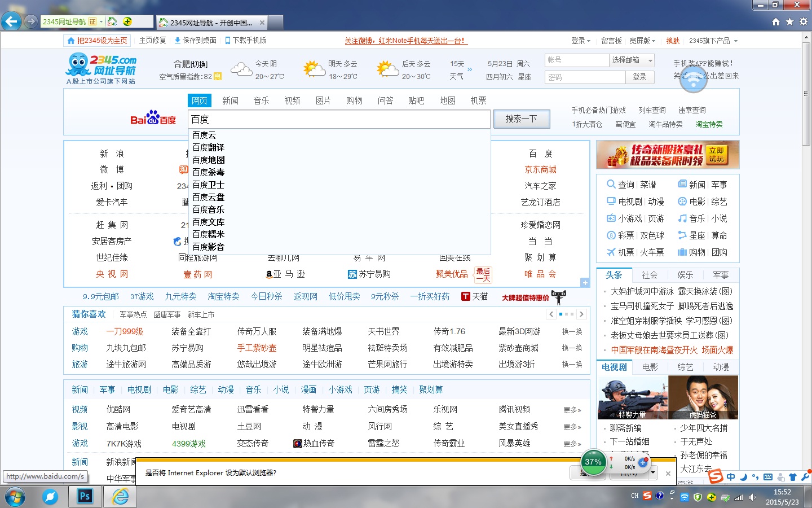This screenshot has width=812, height=508.
Task: Click the 登录 login button
Action: 639,77
